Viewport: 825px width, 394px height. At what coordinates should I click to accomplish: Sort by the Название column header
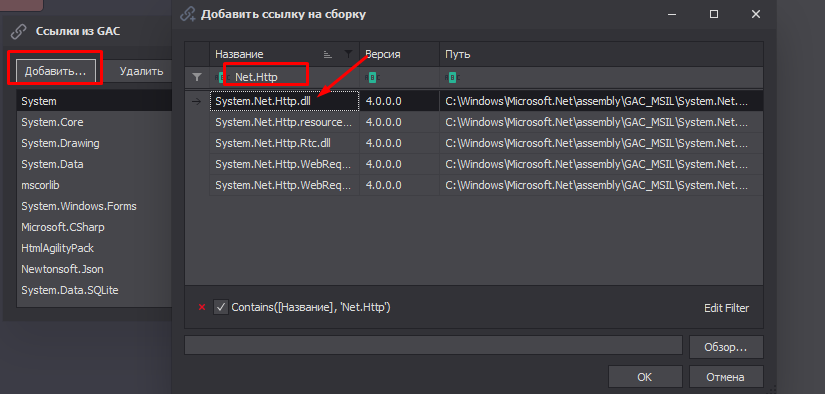point(284,54)
